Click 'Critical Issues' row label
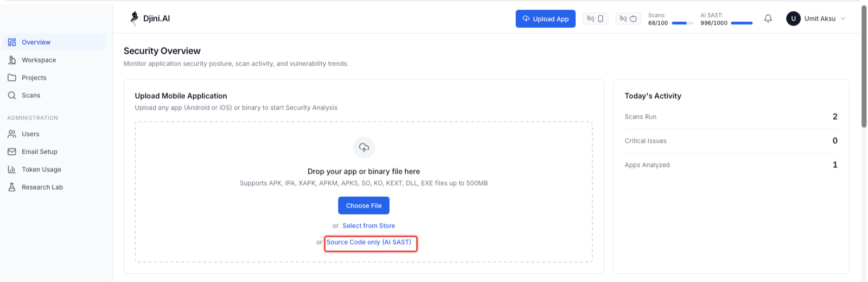The image size is (868, 282). [x=646, y=141]
